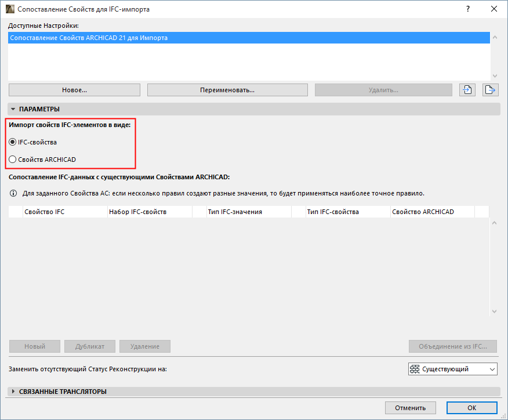
Task: Select the IFC-свойства radio button
Action: (12, 142)
